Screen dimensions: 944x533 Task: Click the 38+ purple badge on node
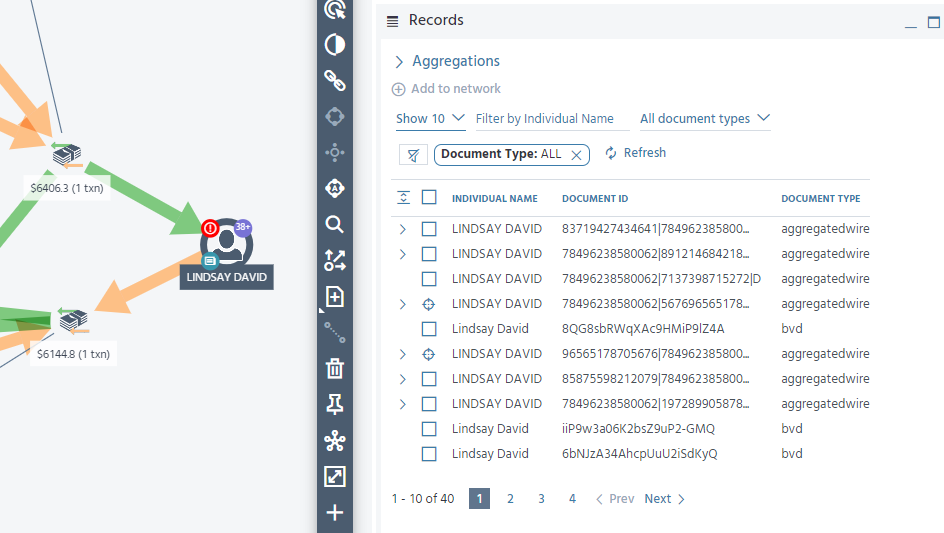pos(243,227)
